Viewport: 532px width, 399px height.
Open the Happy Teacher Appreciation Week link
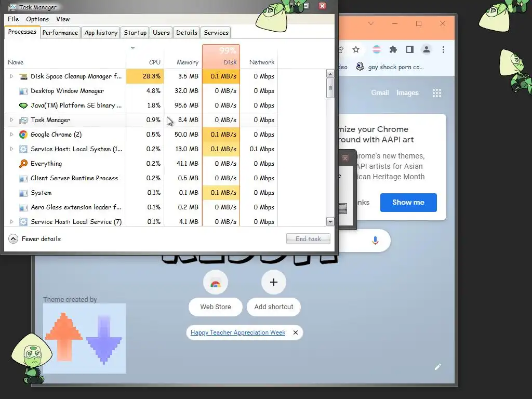(238, 332)
